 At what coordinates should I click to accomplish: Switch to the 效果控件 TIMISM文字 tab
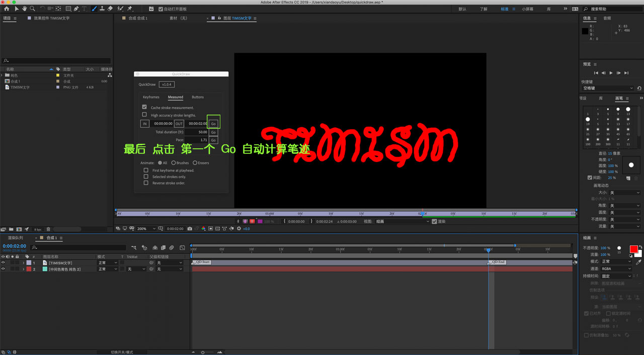click(x=51, y=18)
